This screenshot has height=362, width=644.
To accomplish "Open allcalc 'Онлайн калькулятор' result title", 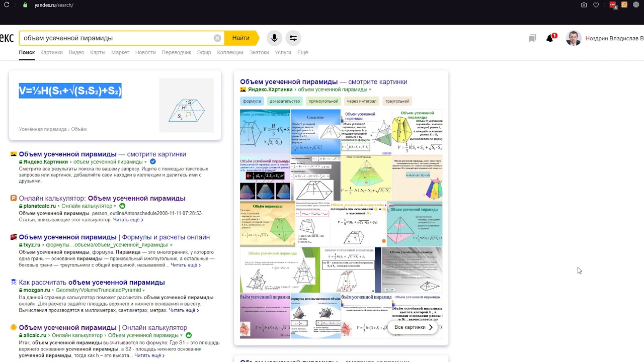I will tap(103, 327).
